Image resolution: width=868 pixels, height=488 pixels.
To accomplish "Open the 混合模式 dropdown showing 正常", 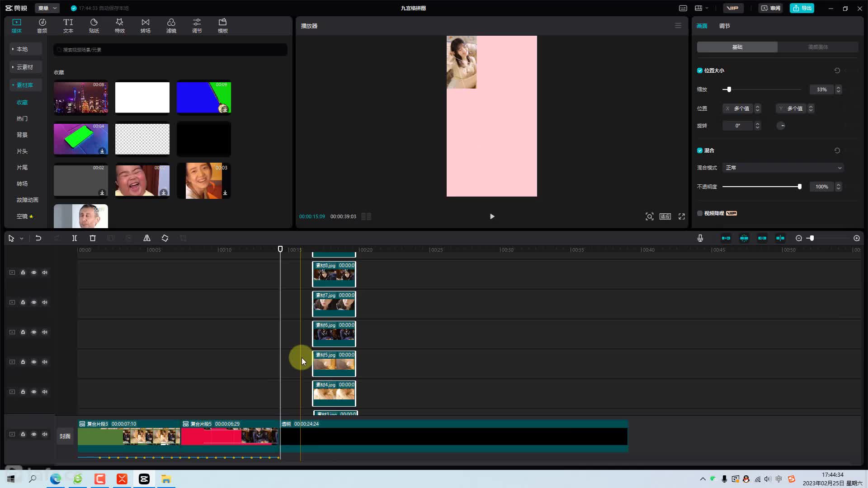I will [783, 168].
